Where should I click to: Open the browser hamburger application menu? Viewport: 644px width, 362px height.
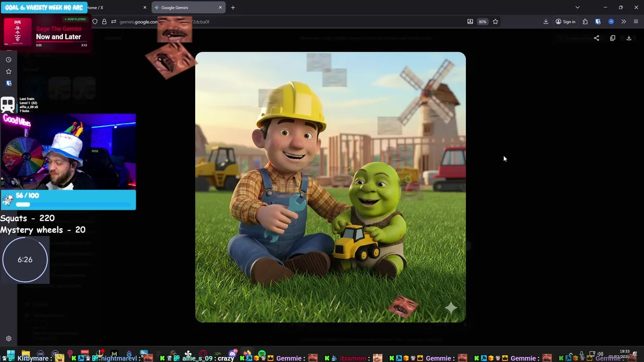636,22
